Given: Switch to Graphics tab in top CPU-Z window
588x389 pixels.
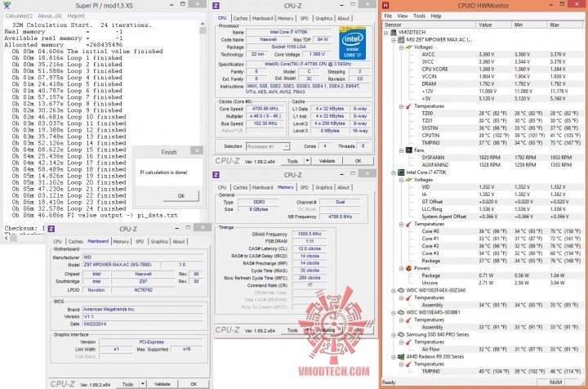Looking at the screenshot, I should pos(323,18).
